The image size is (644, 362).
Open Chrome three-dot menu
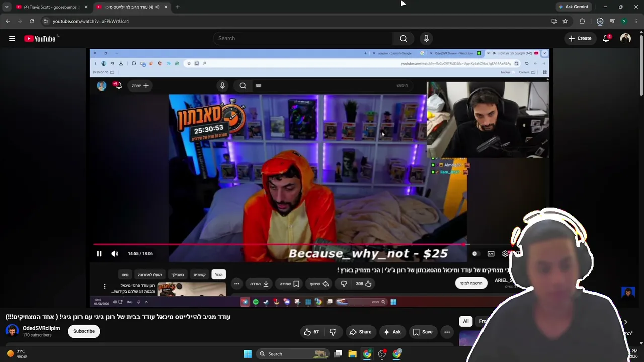(636, 21)
